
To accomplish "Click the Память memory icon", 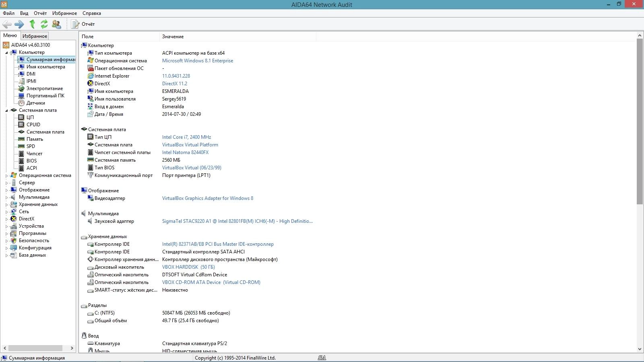I will pyautogui.click(x=21, y=139).
